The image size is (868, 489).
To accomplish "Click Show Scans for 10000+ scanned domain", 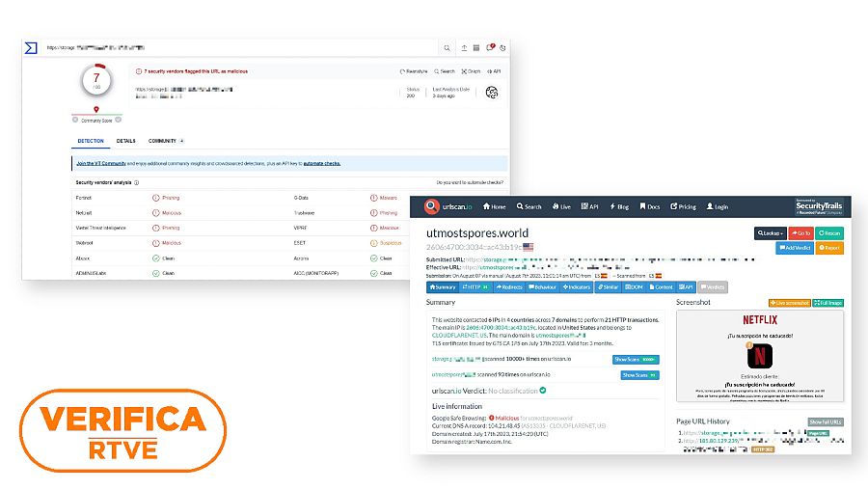I will coord(637,360).
